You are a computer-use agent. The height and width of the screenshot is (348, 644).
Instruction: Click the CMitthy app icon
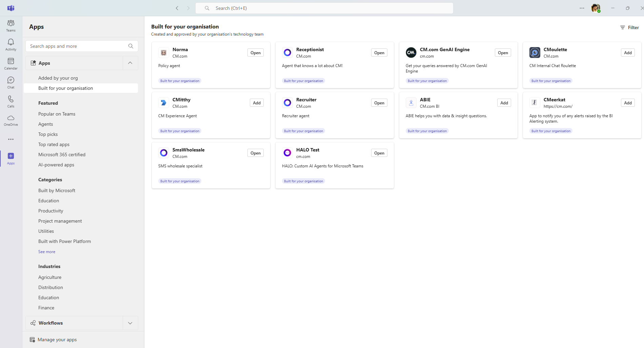[x=164, y=103]
